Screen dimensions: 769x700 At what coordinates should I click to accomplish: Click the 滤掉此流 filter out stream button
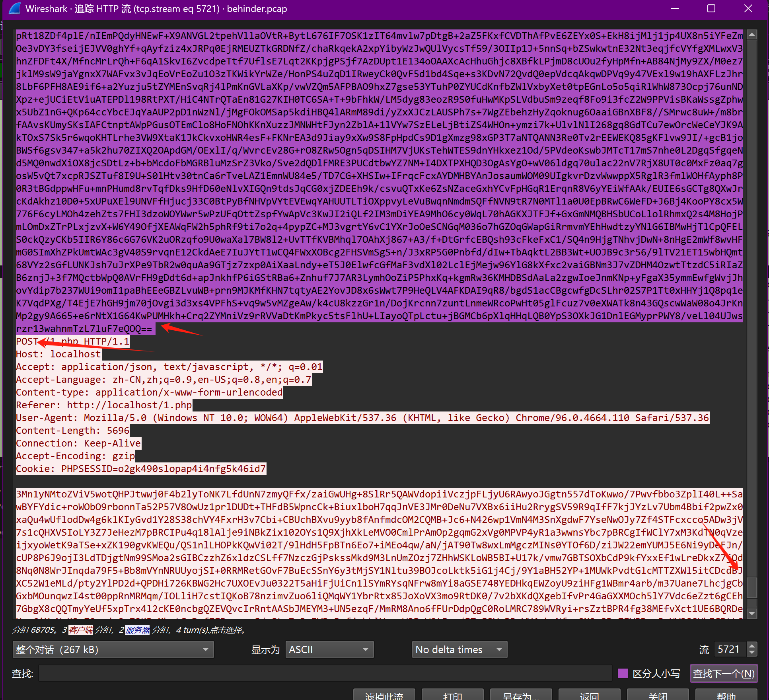(384, 695)
